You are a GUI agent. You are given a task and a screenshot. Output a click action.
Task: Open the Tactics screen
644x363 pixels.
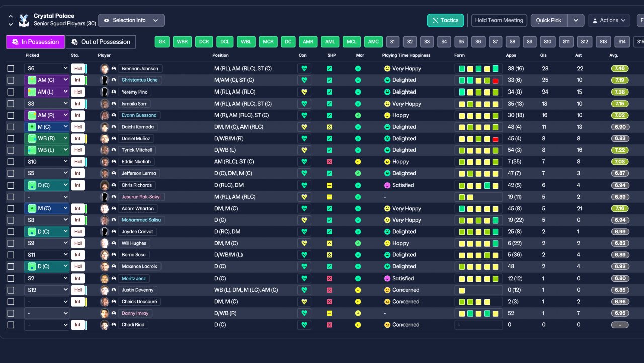[445, 20]
